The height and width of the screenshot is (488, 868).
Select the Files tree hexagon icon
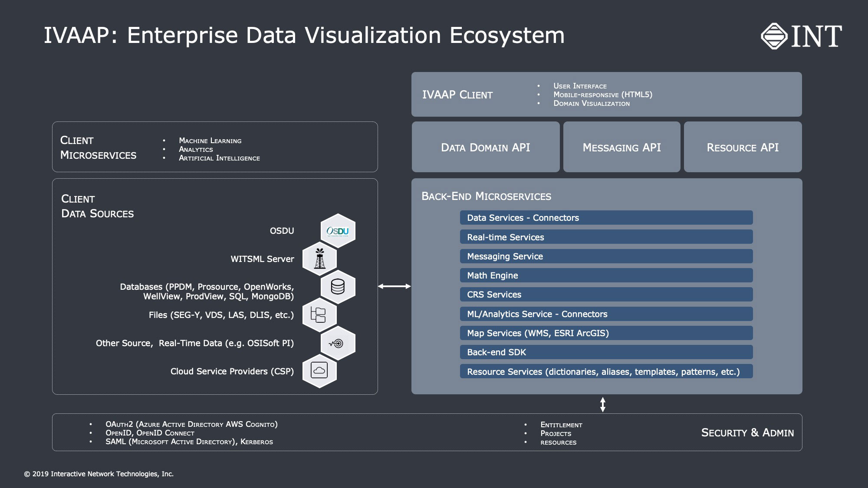[319, 315]
